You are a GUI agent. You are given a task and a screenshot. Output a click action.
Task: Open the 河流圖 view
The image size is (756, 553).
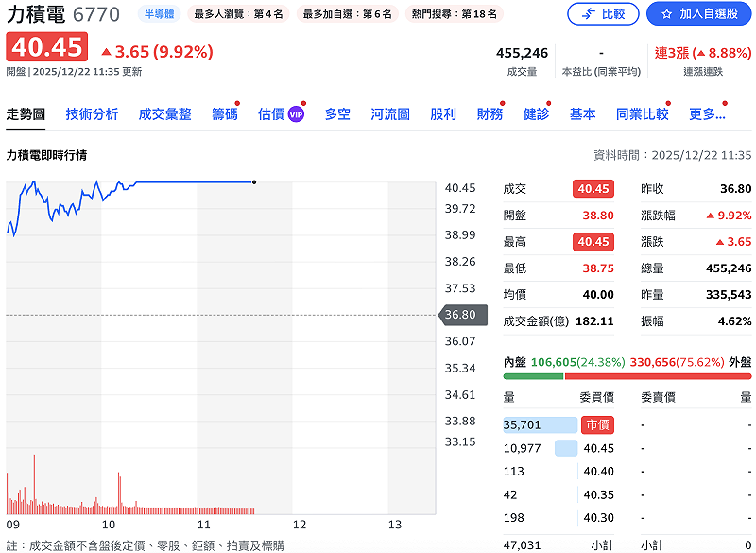(x=389, y=112)
